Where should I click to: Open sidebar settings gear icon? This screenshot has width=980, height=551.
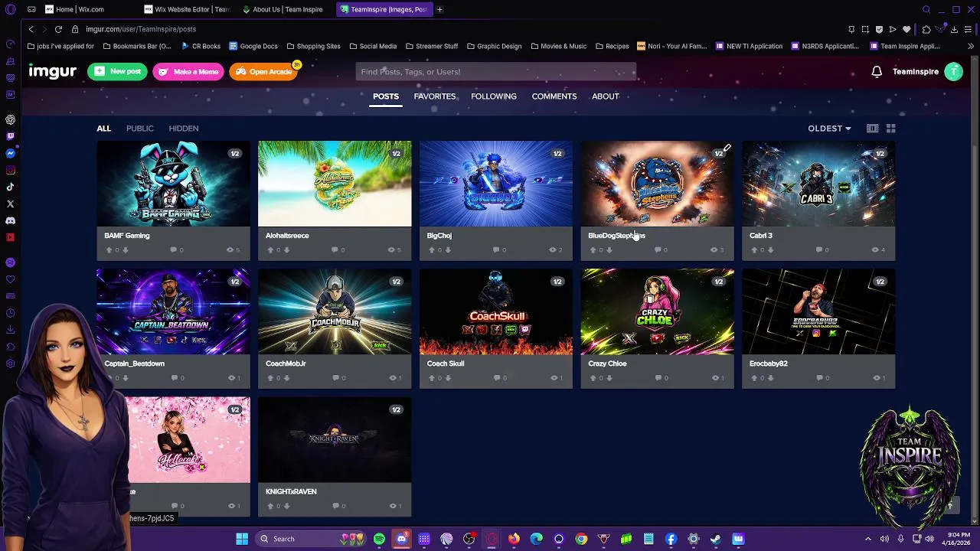(x=10, y=364)
